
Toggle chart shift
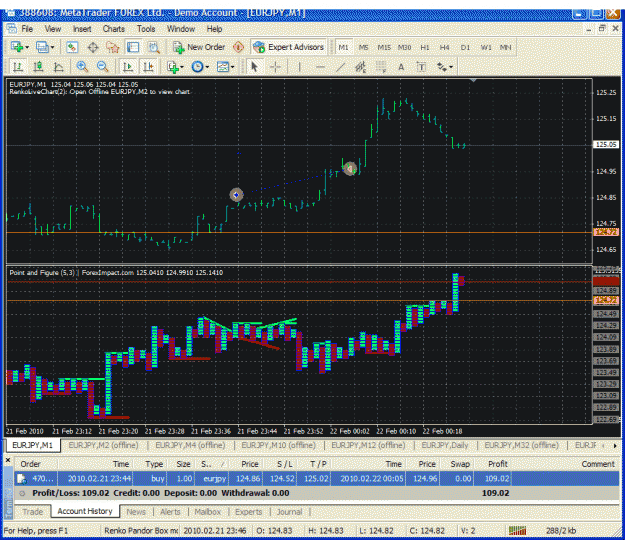click(x=148, y=67)
